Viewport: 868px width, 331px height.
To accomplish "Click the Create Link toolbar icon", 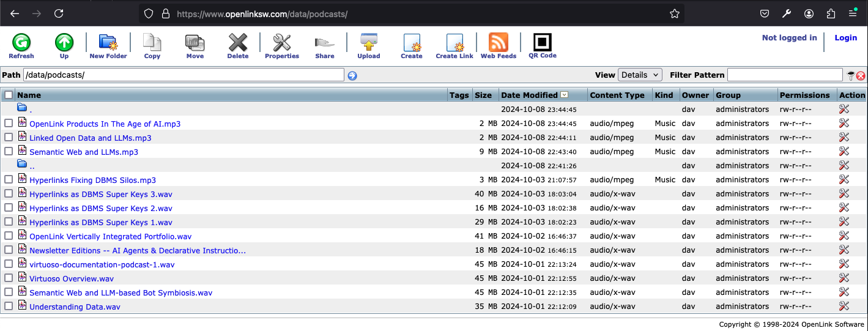I will click(454, 42).
